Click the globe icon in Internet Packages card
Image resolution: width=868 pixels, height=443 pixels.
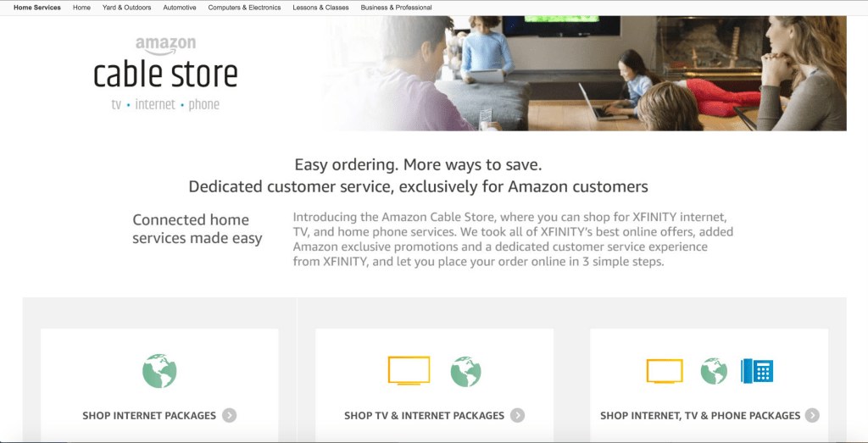pyautogui.click(x=159, y=370)
